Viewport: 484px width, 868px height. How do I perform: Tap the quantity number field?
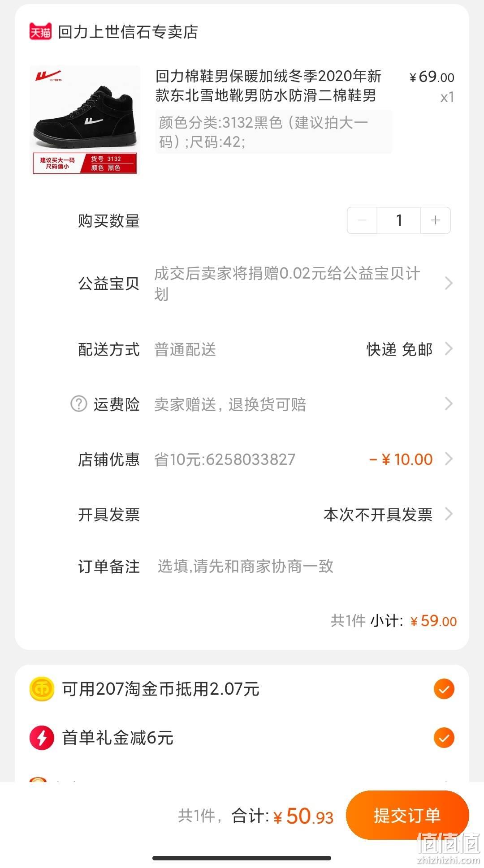click(399, 220)
